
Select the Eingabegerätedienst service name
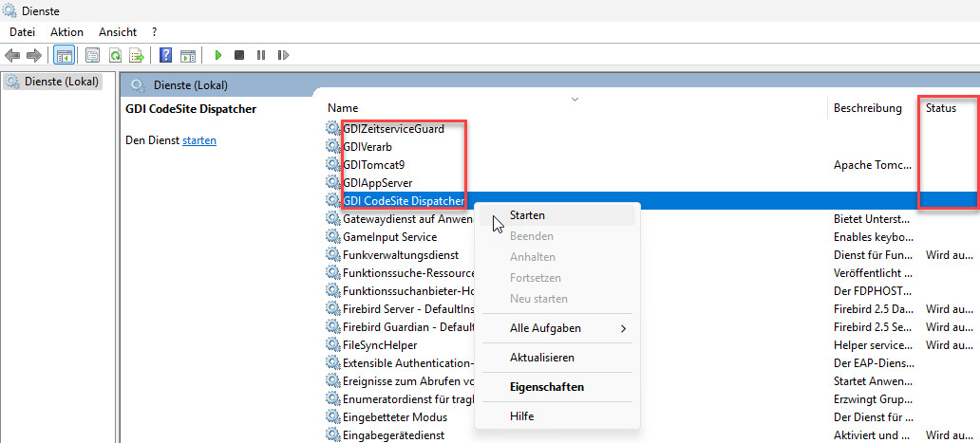[393, 435]
